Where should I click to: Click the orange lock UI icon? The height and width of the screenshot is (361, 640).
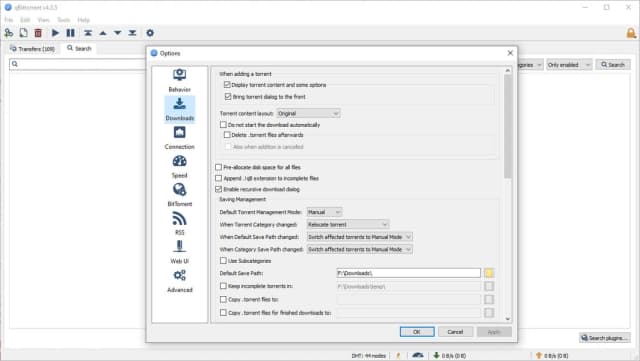tap(631, 33)
